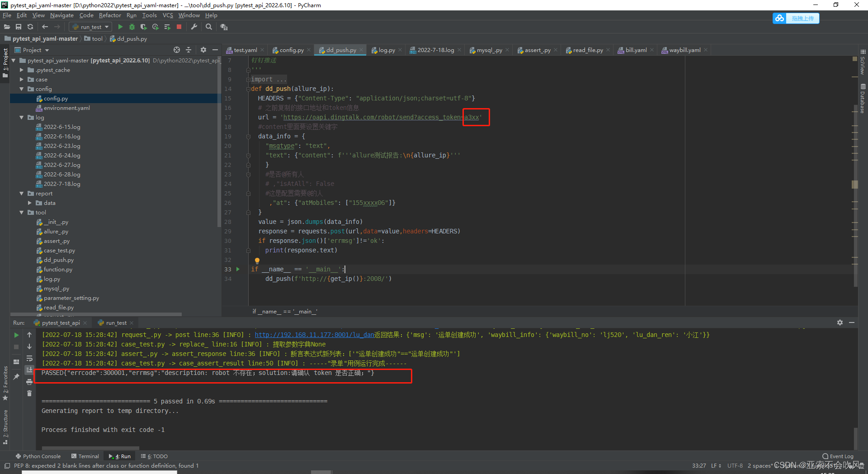Toggle the Database side panel
This screenshot has width=868, height=474.
point(863,98)
